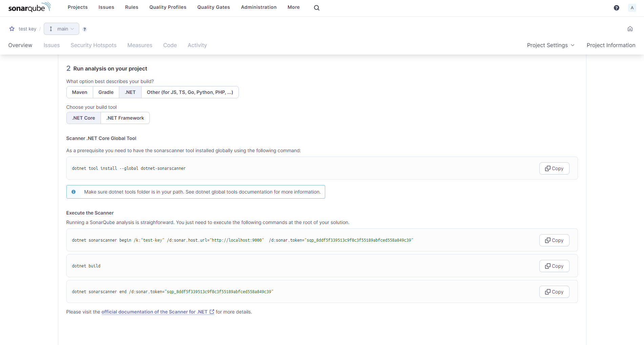This screenshot has width=644, height=345.
Task: Go to Projects in top navigation
Action: point(78,7)
